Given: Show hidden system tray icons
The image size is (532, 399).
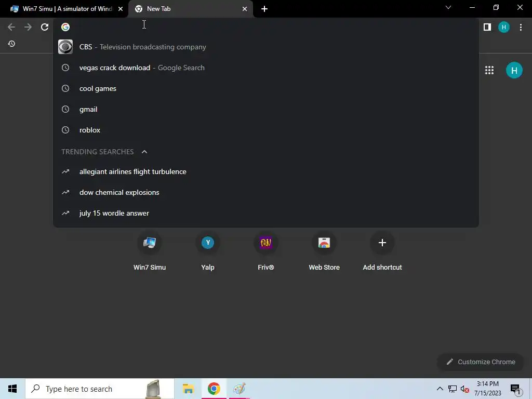Looking at the screenshot, I should click(440, 389).
